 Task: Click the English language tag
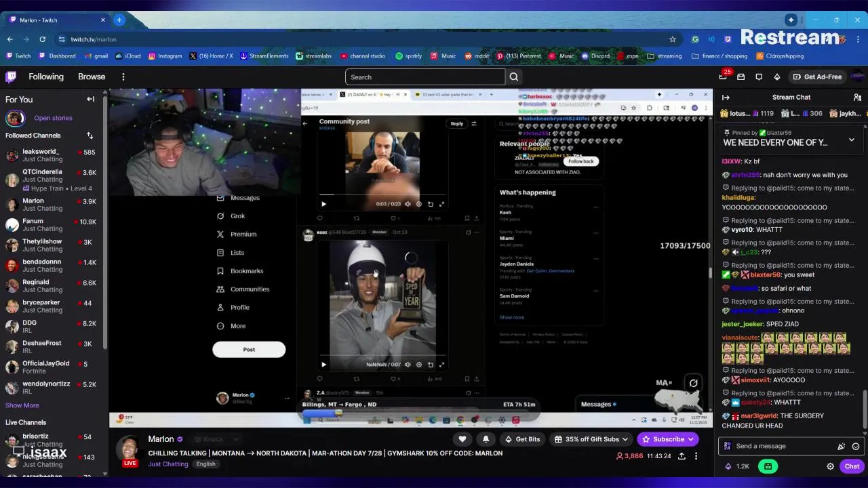click(x=205, y=464)
